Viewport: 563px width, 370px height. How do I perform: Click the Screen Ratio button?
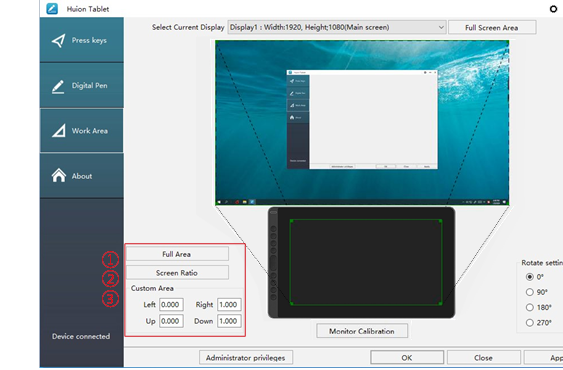click(177, 273)
